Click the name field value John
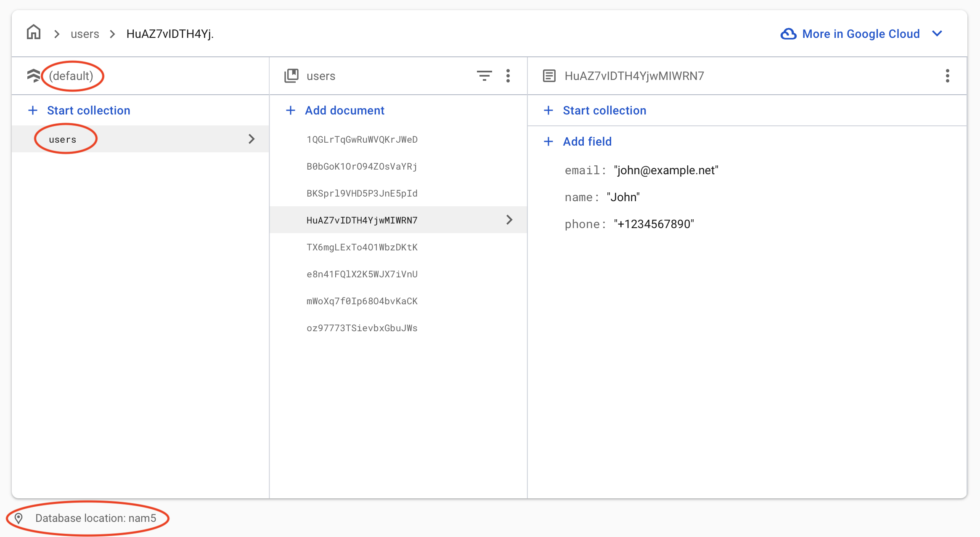 (623, 197)
